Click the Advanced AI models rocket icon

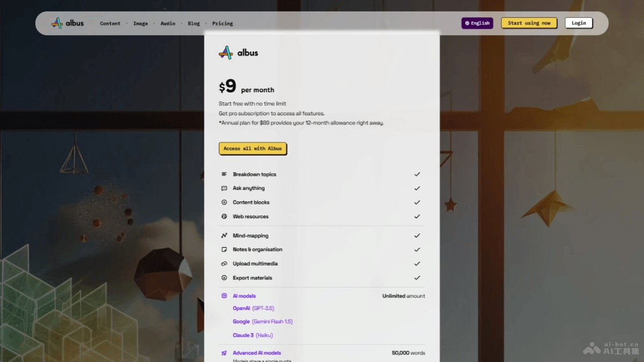pyautogui.click(x=224, y=353)
